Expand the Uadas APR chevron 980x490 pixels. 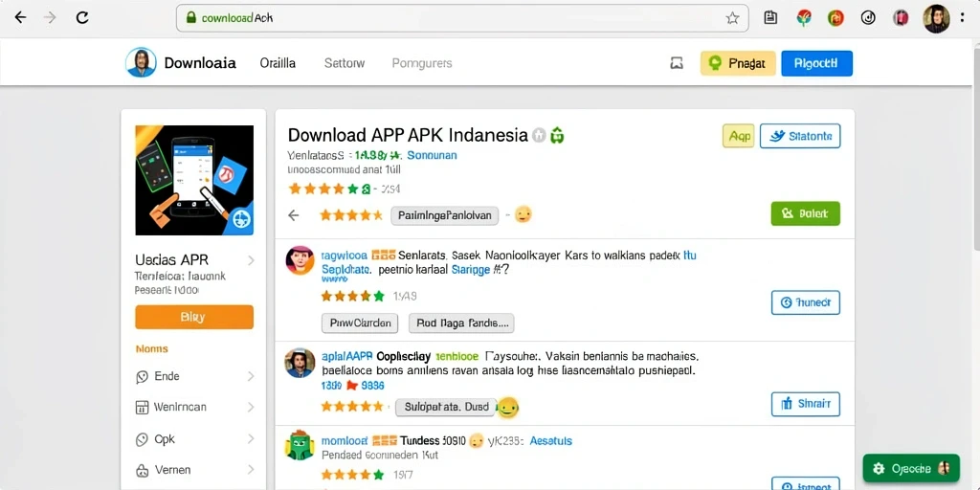click(x=251, y=260)
